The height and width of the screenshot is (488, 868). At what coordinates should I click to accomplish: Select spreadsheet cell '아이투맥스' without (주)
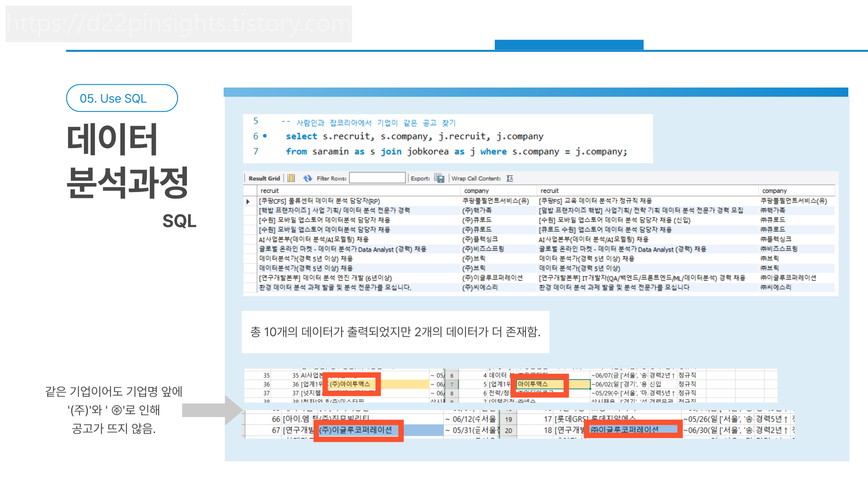click(533, 384)
